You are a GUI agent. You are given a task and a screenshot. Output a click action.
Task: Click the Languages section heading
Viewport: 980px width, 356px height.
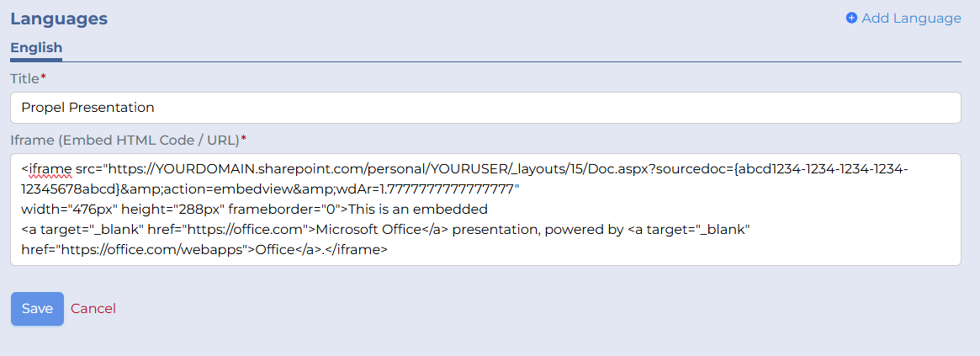pyautogui.click(x=59, y=18)
